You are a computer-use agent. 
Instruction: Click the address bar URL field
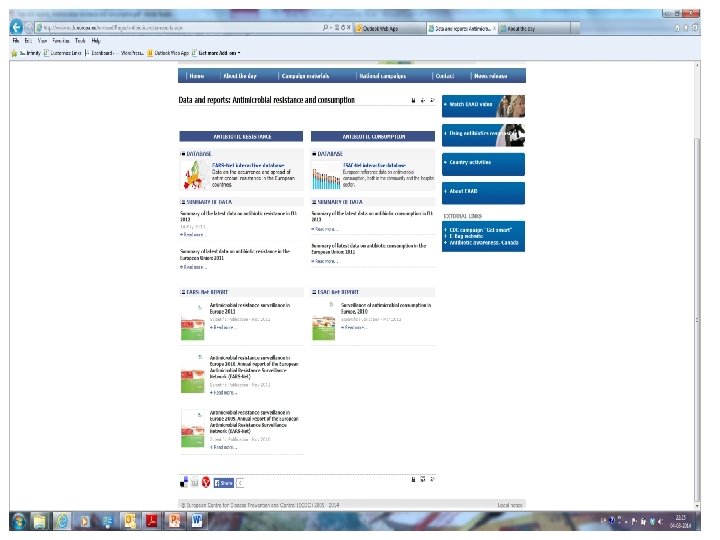pos(179,28)
